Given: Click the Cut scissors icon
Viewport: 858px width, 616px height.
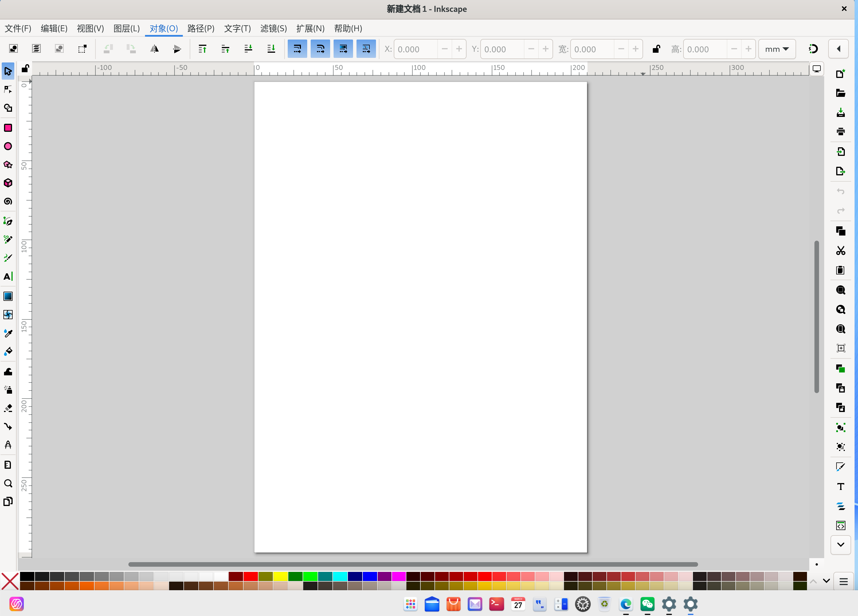Looking at the screenshot, I should [841, 251].
